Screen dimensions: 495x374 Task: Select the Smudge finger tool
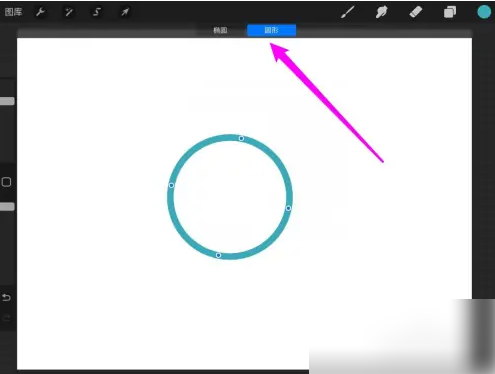pyautogui.click(x=381, y=12)
